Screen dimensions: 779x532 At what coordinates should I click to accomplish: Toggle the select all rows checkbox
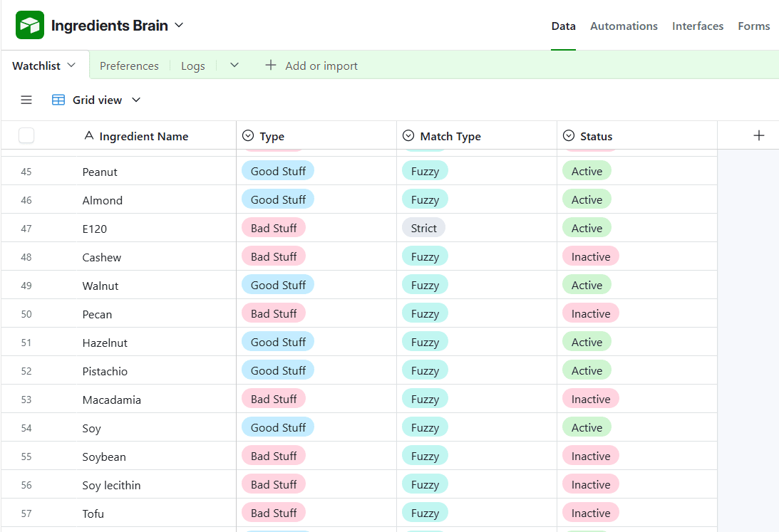click(x=26, y=135)
